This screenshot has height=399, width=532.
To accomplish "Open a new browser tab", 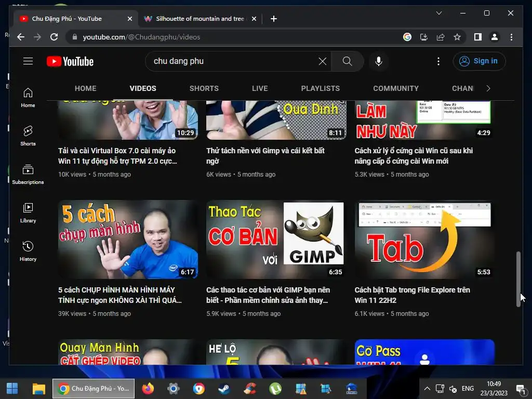I will tap(274, 19).
